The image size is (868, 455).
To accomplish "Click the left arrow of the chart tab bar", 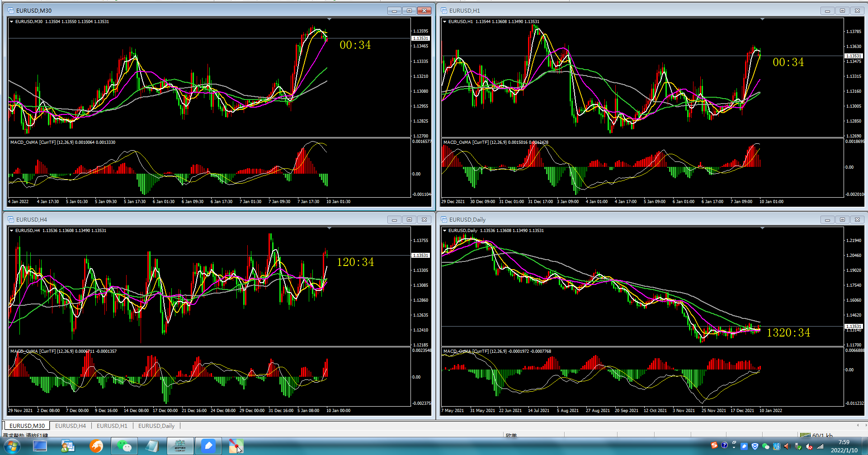I will 858,425.
